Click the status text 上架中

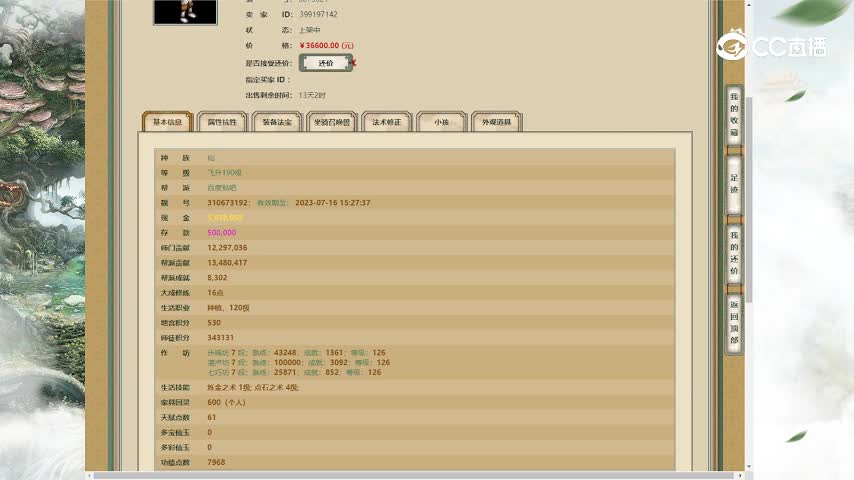pos(309,30)
